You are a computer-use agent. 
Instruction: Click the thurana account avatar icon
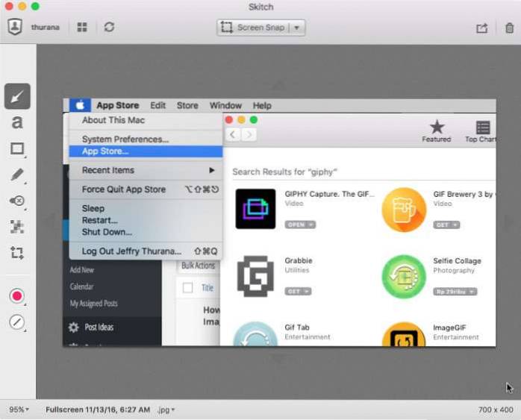click(x=15, y=27)
